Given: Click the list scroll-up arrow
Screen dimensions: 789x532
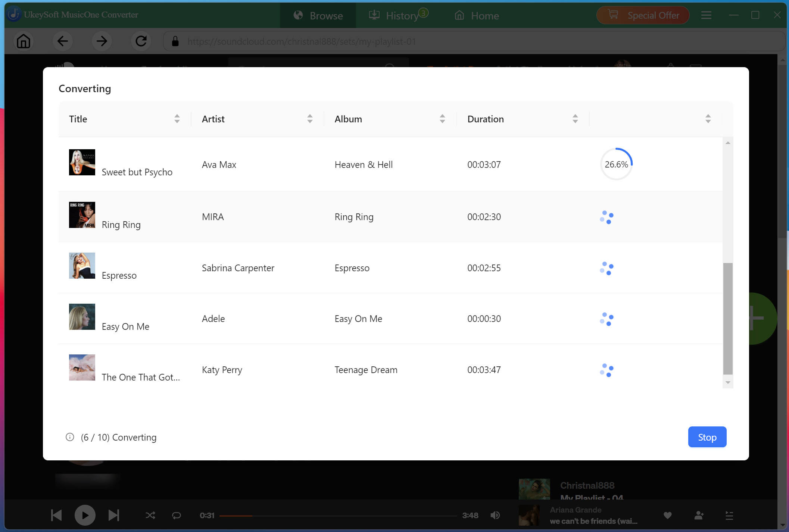Looking at the screenshot, I should pos(728,143).
